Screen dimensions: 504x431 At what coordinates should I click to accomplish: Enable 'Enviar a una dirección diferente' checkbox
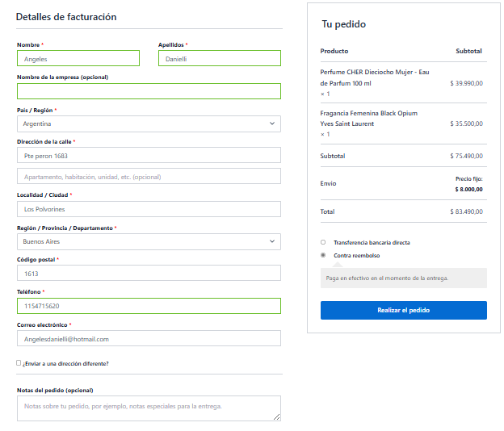[x=19, y=363]
